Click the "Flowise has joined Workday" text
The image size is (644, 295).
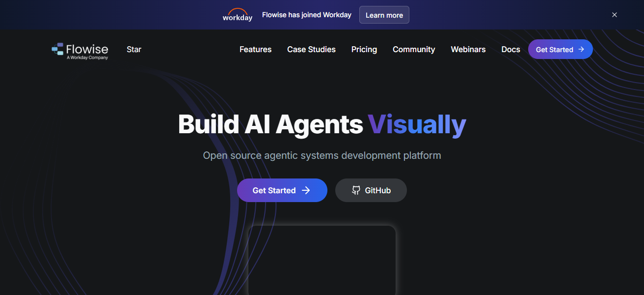(307, 15)
